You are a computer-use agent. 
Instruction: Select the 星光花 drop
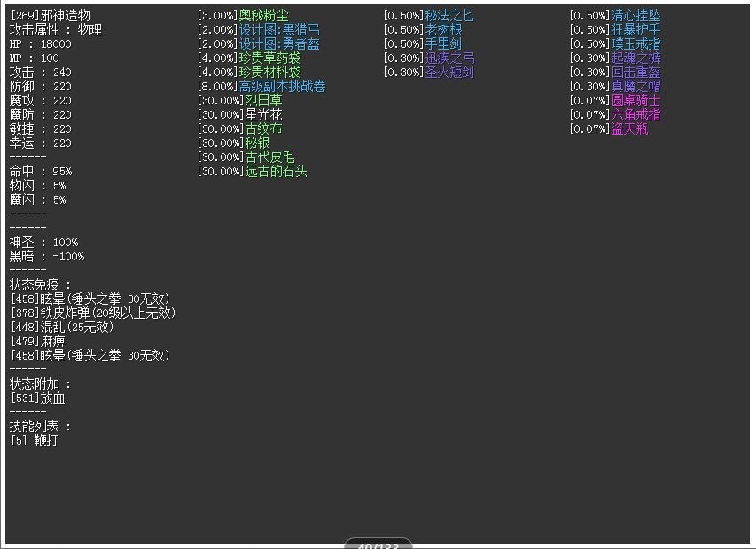click(x=264, y=114)
